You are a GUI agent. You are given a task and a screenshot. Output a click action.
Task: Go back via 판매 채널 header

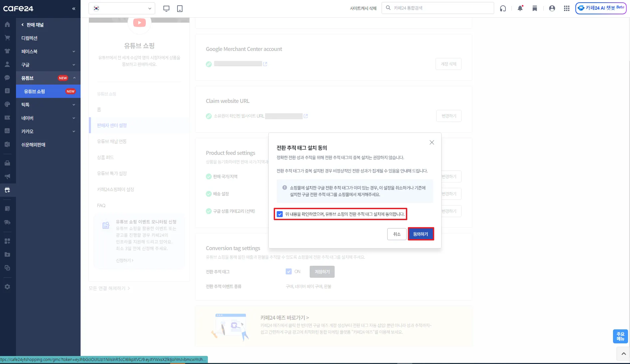pos(33,25)
